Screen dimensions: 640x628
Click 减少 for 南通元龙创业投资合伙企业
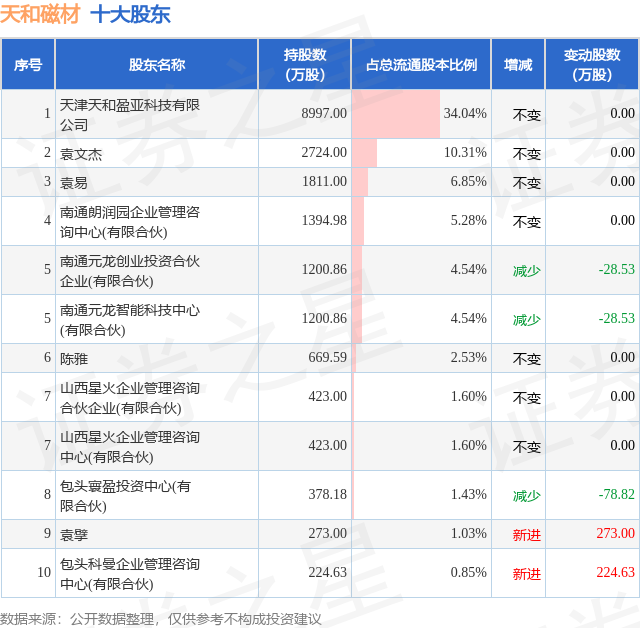[527, 271]
